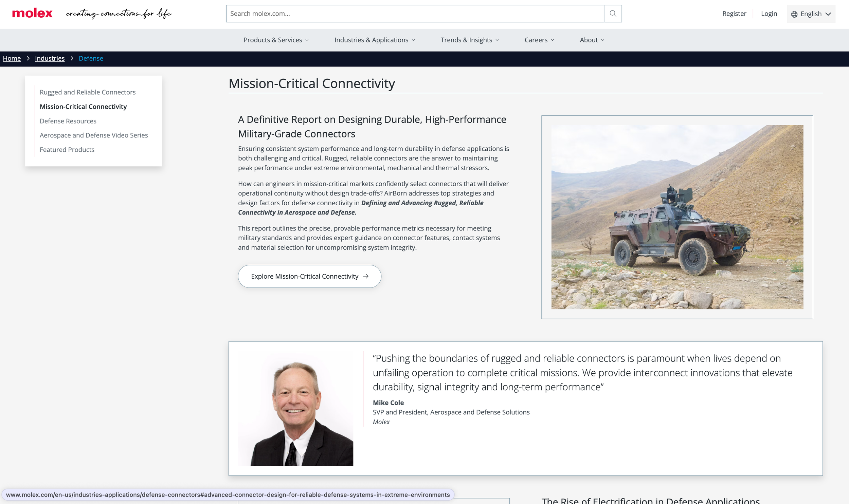Image resolution: width=849 pixels, height=504 pixels.
Task: Click the Register link
Action: [x=734, y=14]
